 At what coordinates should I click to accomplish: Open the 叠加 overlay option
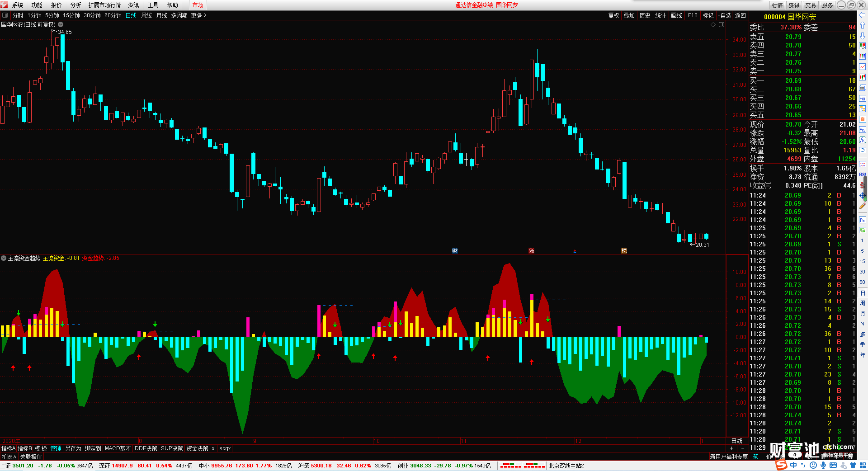(629, 15)
